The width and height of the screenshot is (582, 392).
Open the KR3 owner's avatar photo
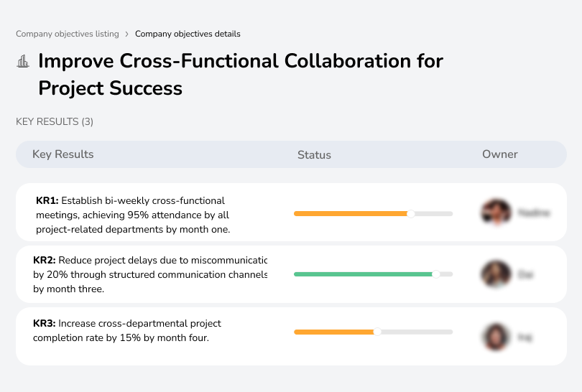click(x=496, y=336)
